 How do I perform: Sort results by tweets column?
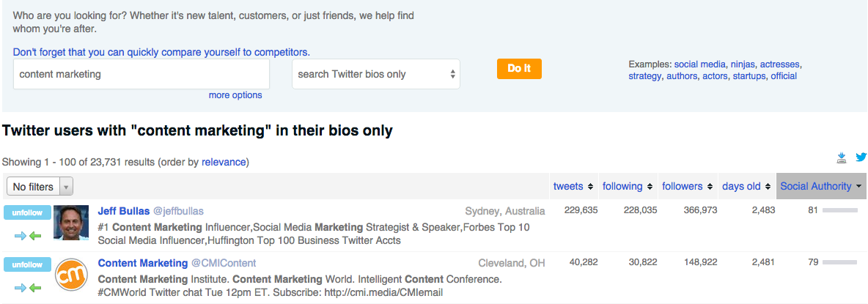click(x=573, y=186)
